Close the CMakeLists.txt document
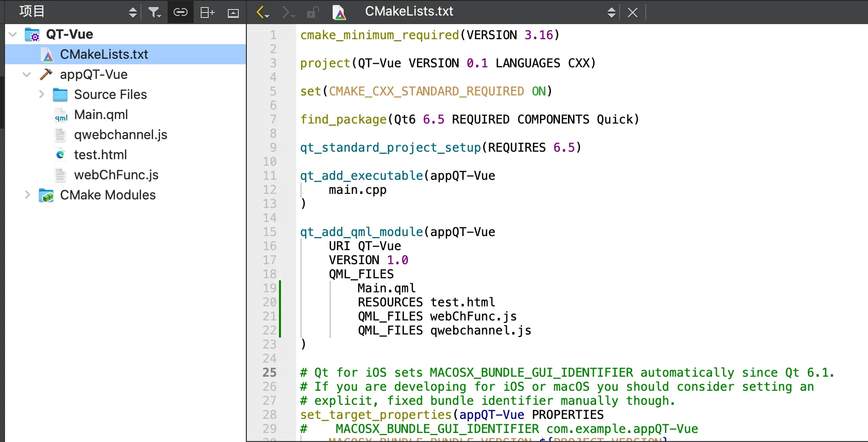This screenshot has height=442, width=868. (x=633, y=13)
